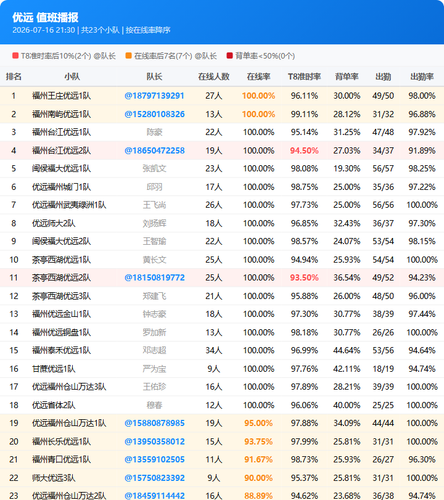Image resolution: width=444 pixels, height=500 pixels.
Task: Click the 出勤率 column header
Action: tap(422, 77)
